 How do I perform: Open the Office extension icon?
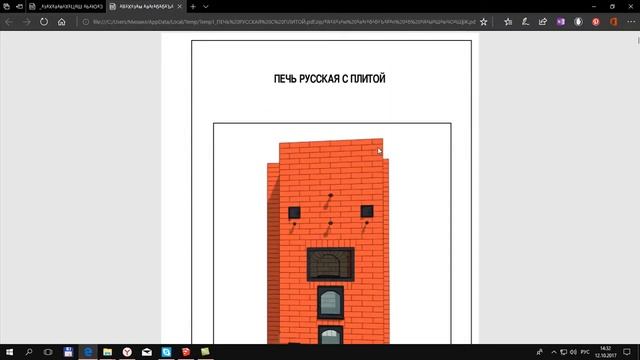(x=613, y=22)
